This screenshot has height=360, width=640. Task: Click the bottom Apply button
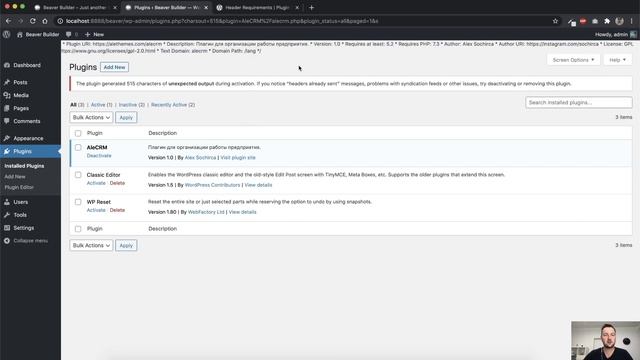[126, 246]
